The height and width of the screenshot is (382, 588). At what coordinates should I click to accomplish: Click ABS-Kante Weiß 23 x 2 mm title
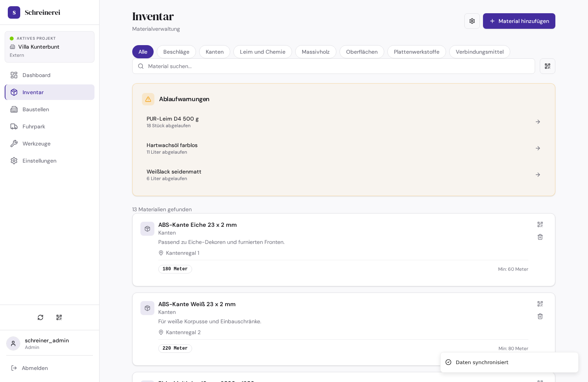[x=197, y=304]
